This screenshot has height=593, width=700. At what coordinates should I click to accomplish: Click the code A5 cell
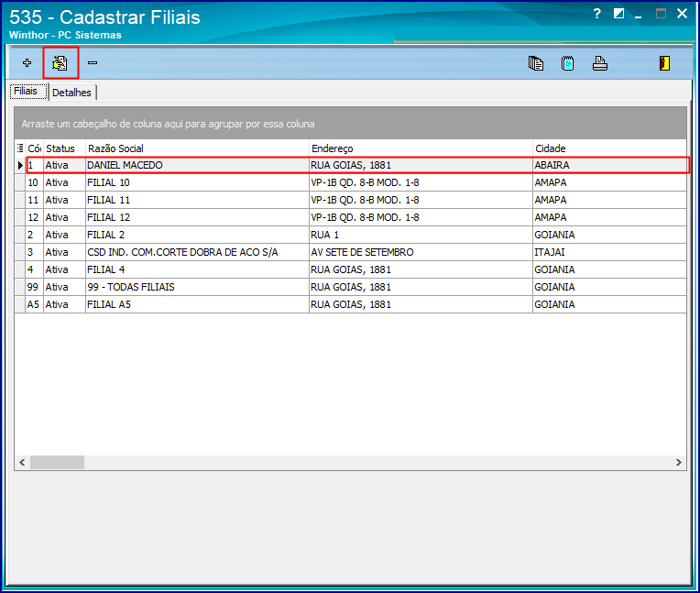(x=34, y=304)
